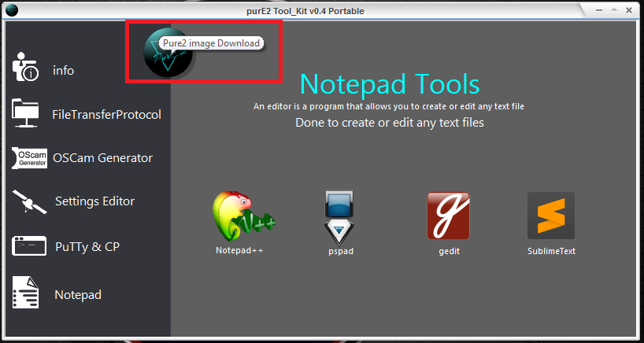
Task: Click the pspad label
Action: point(341,252)
